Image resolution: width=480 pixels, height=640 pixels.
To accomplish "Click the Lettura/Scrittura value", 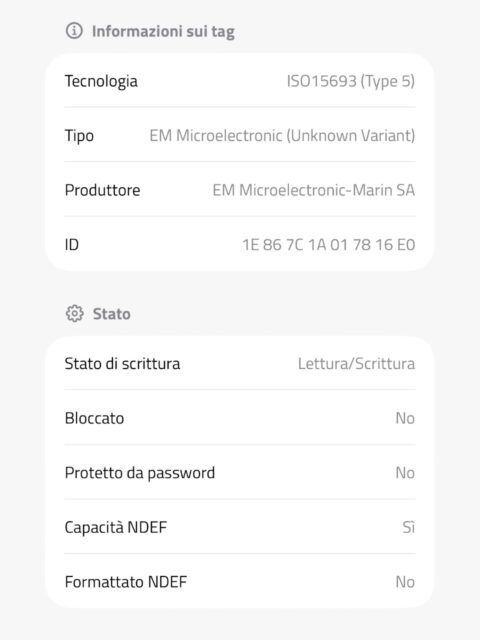I will point(356,364).
